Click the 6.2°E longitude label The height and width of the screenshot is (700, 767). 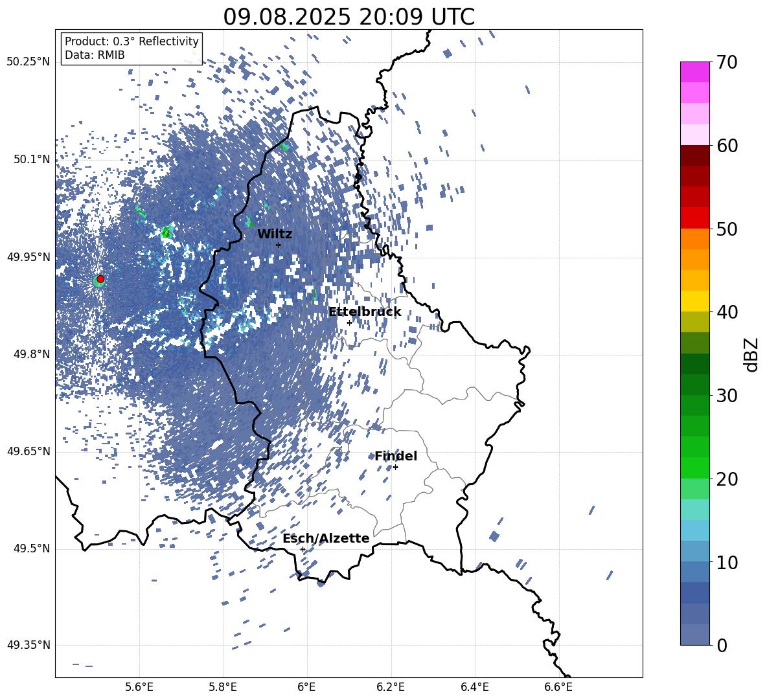coord(391,687)
